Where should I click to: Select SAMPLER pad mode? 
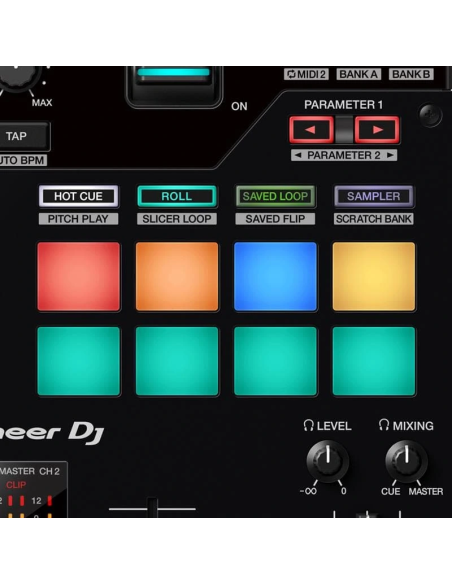pyautogui.click(x=374, y=196)
